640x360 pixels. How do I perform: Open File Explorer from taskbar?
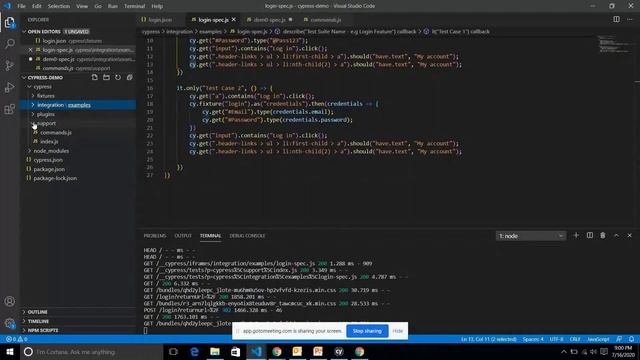point(215,352)
